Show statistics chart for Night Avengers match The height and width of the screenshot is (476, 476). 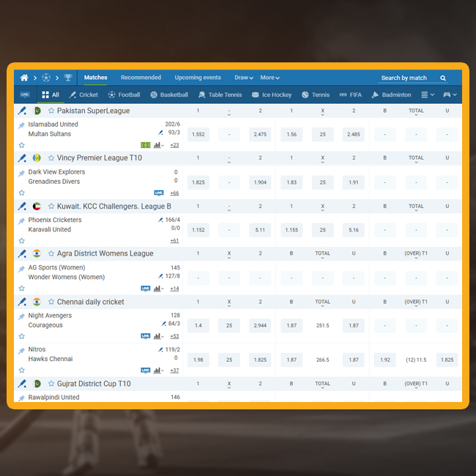pyautogui.click(x=157, y=336)
